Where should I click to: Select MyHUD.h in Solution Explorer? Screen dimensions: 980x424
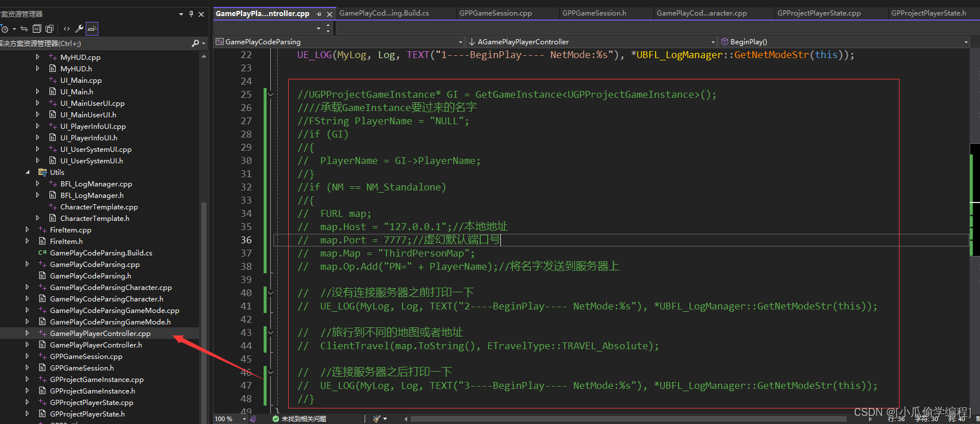76,68
